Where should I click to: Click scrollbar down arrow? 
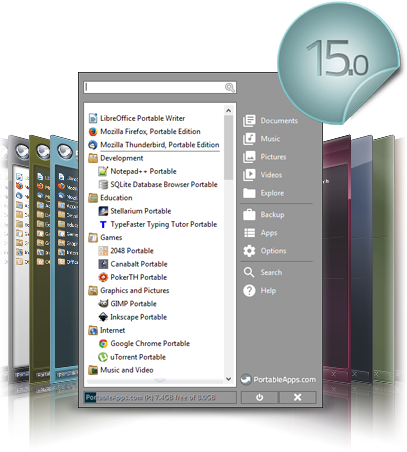228,379
